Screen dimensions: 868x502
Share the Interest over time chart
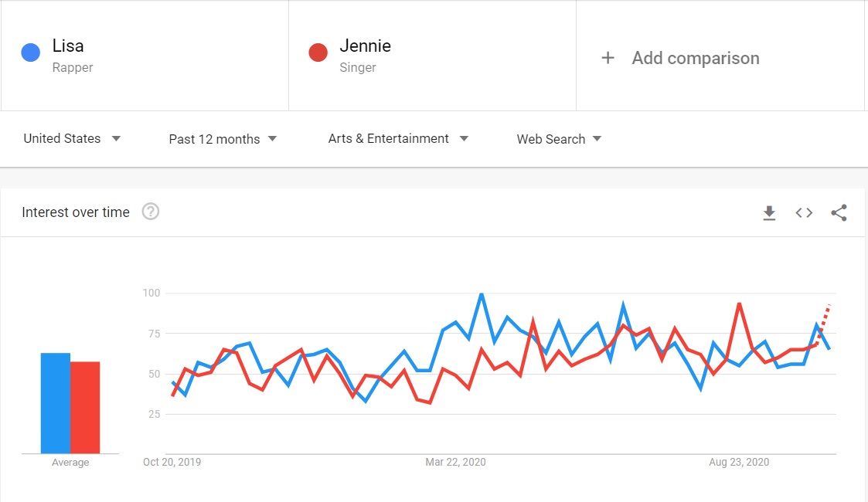pyautogui.click(x=839, y=213)
